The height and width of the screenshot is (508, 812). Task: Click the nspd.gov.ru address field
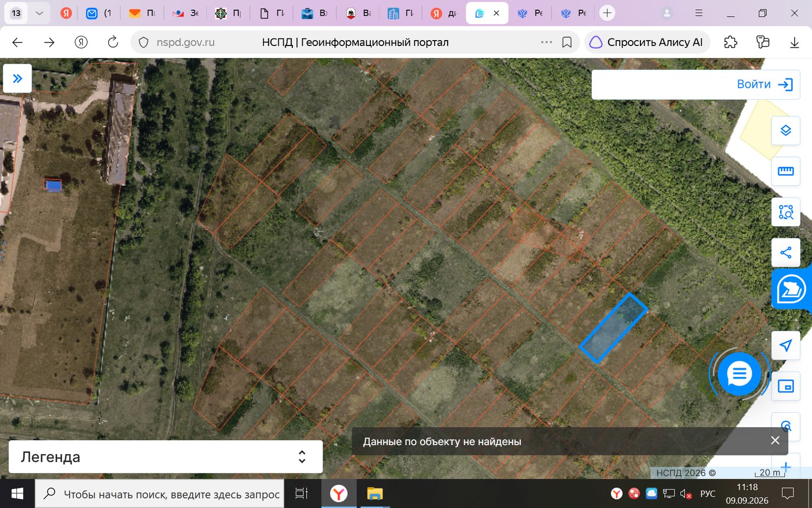(x=186, y=42)
